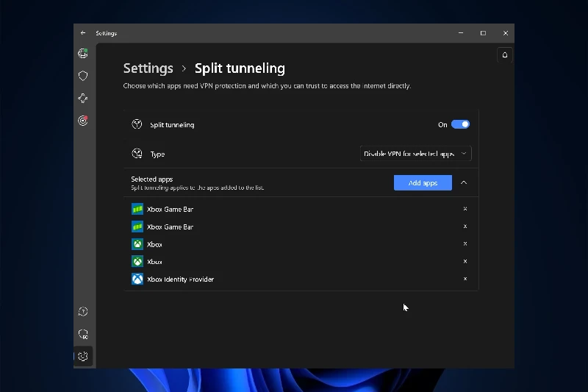Open the shield Threat Protection sidebar icon
Image resolution: width=588 pixels, height=392 pixels.
(83, 76)
